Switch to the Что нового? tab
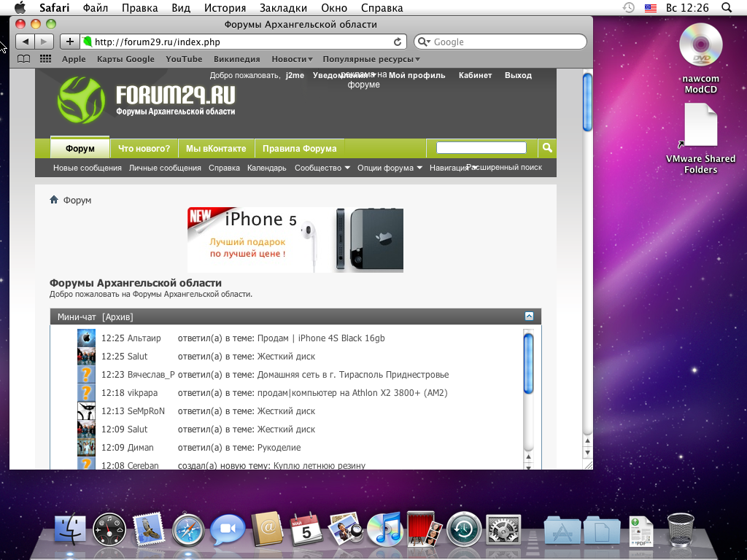 pyautogui.click(x=144, y=148)
